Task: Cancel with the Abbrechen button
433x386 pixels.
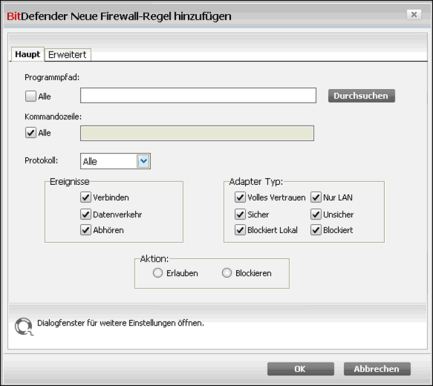Action: (x=377, y=369)
